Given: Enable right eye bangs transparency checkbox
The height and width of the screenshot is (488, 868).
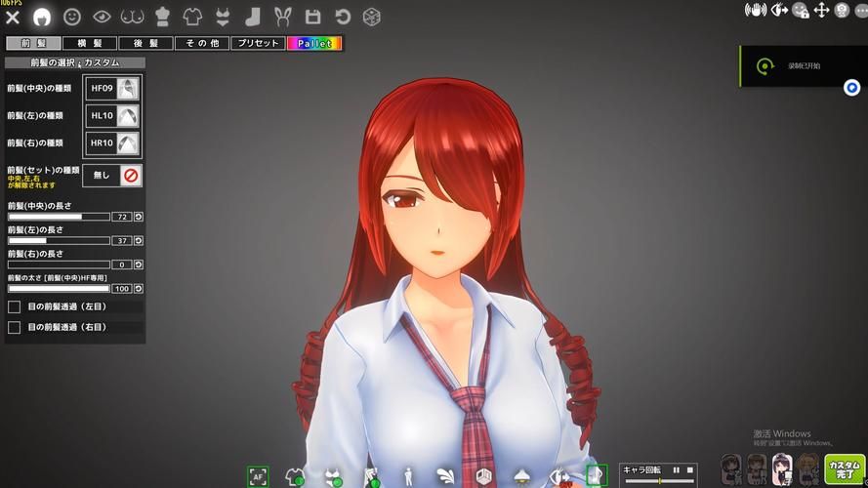Looking at the screenshot, I should 15,328.
